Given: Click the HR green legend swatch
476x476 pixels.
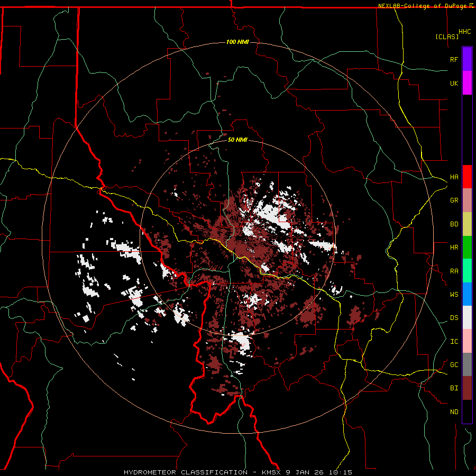Looking at the screenshot, I should click(467, 248).
